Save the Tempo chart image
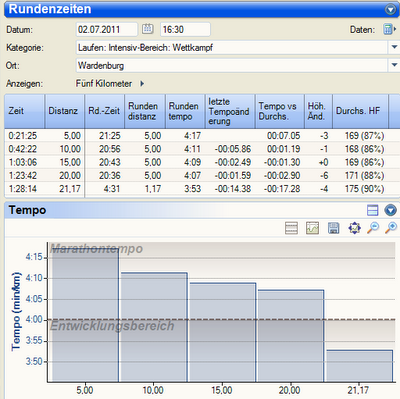The height and width of the screenshot is (399, 400). [x=333, y=228]
